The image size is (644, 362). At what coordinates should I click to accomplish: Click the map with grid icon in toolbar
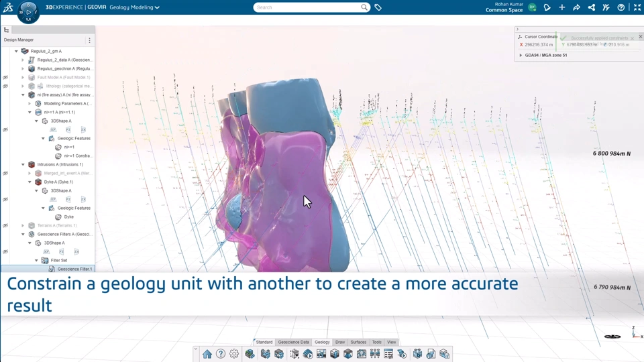[362, 354]
